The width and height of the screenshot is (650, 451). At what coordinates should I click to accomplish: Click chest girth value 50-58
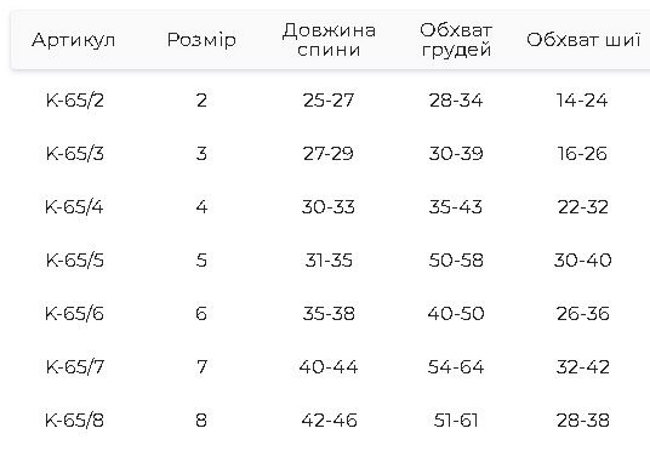(455, 260)
